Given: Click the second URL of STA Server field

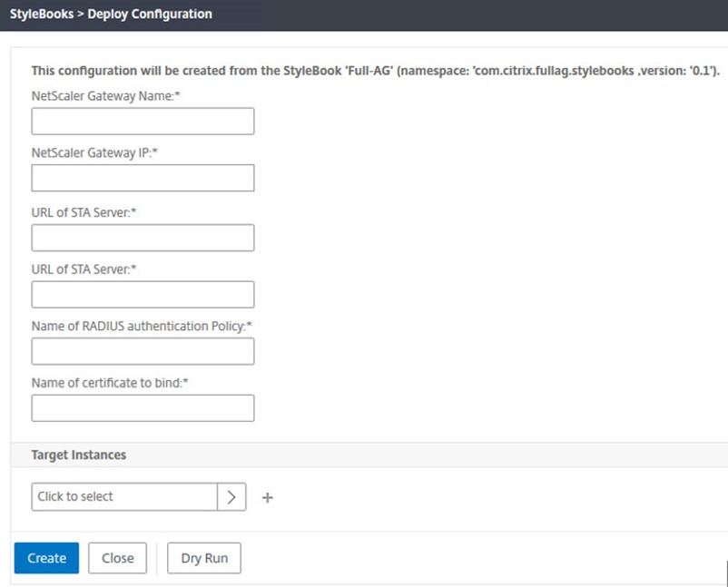Looking at the screenshot, I should [143, 295].
